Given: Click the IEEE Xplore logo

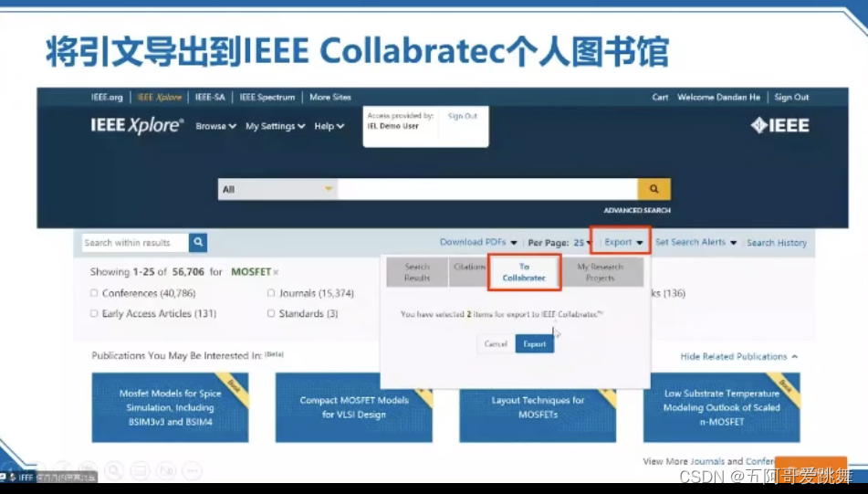Looking at the screenshot, I should point(137,126).
